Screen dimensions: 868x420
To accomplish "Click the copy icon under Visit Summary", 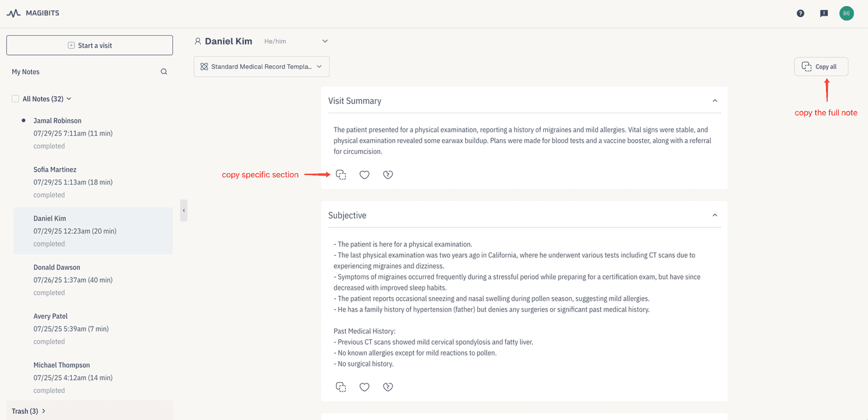I will click(341, 175).
